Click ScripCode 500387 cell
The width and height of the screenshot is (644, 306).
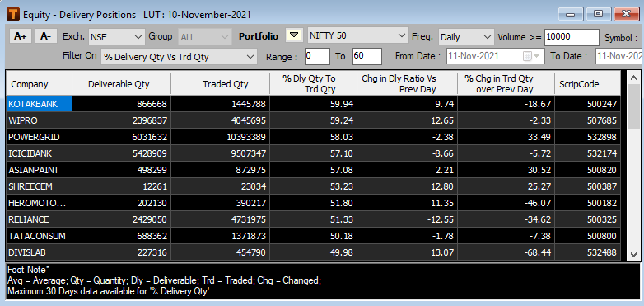tap(588, 186)
